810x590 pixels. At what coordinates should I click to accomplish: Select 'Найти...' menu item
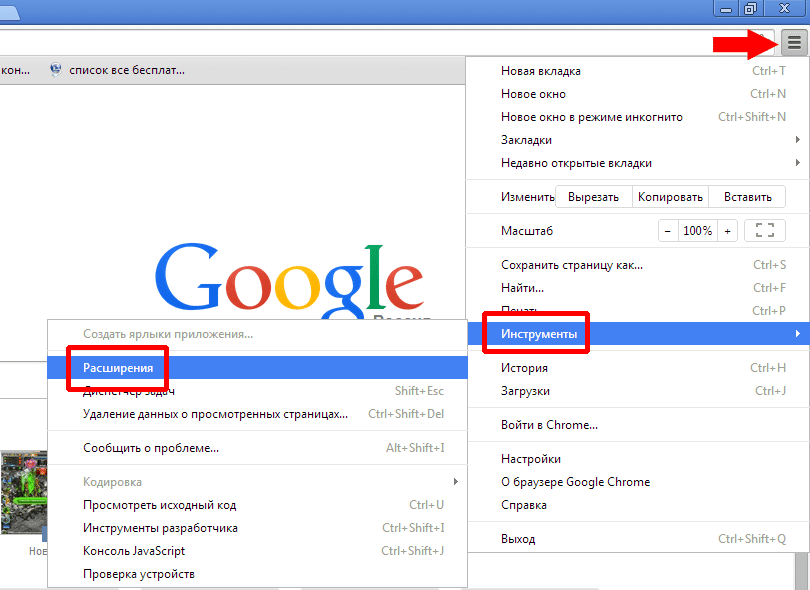(638, 288)
